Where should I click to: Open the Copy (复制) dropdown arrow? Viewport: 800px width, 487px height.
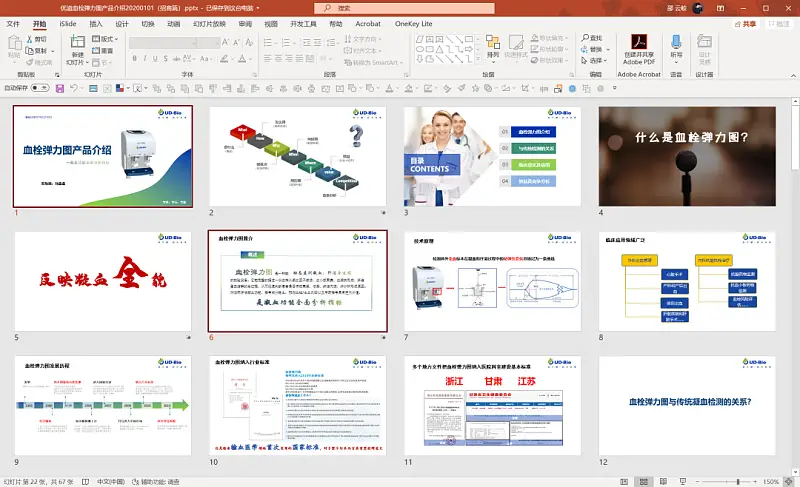(x=53, y=51)
